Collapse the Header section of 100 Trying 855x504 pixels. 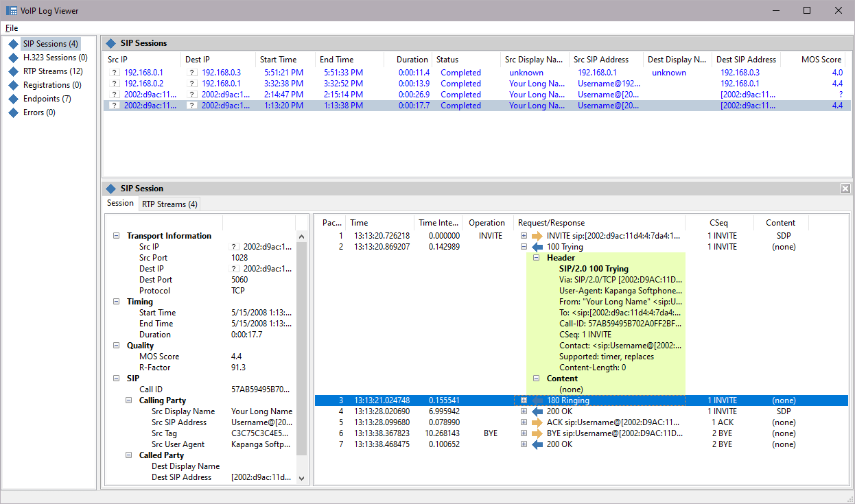point(537,258)
